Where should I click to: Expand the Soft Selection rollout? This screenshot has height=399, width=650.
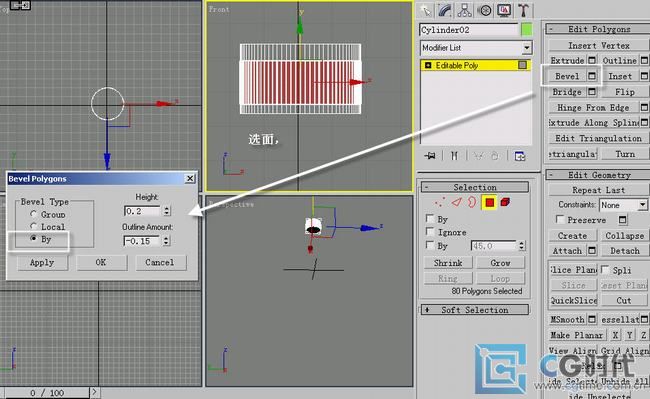[475, 310]
